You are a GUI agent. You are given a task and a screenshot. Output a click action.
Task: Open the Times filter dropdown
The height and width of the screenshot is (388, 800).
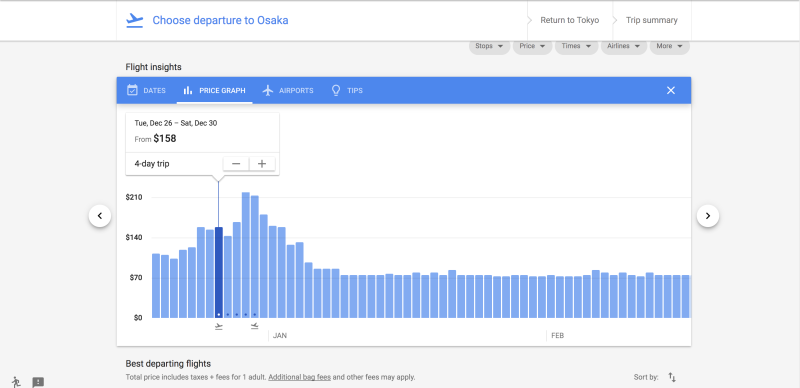point(577,46)
